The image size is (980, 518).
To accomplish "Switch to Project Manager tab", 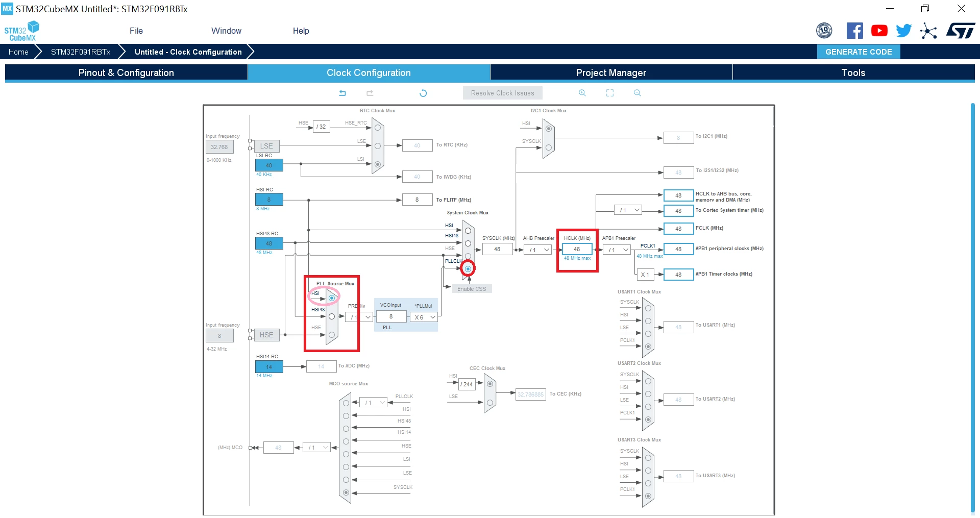I will click(611, 72).
